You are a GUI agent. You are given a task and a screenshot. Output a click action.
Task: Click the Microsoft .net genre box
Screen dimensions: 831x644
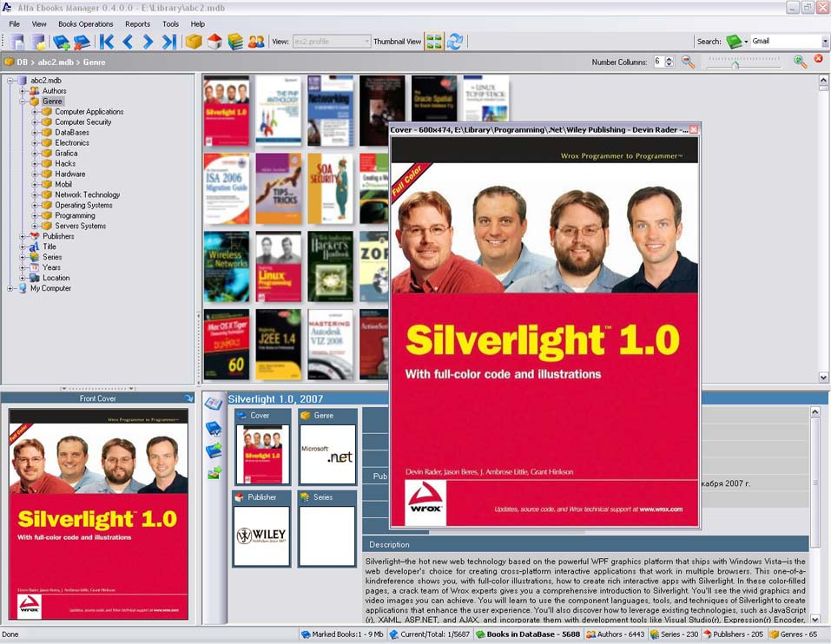[x=327, y=455]
